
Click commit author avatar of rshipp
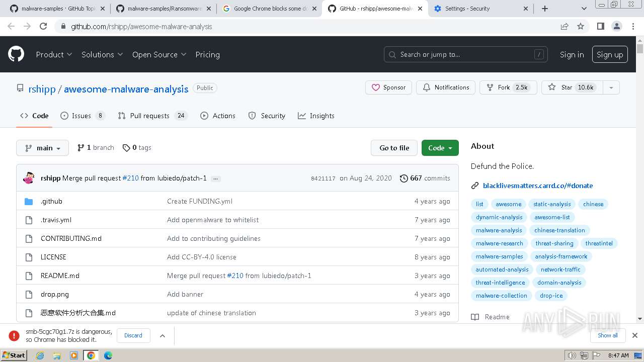pyautogui.click(x=29, y=178)
